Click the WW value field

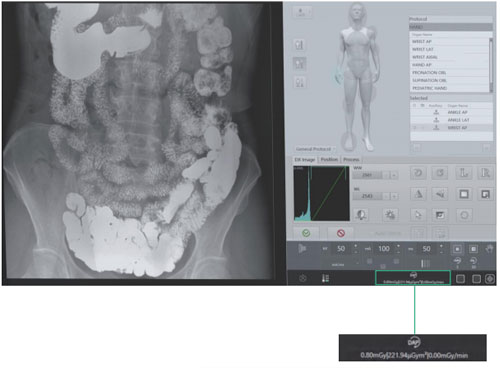point(368,175)
